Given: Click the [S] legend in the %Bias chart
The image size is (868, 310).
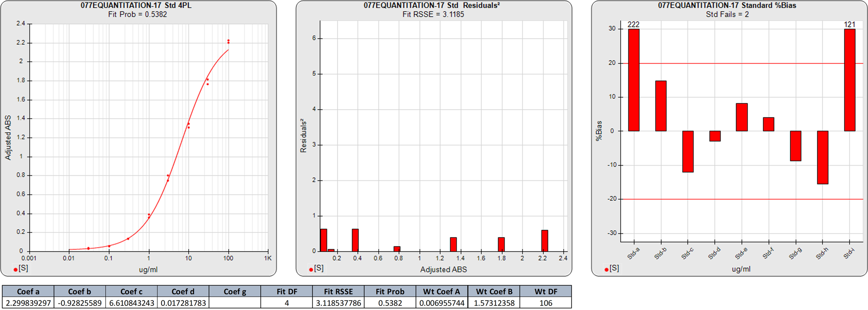Looking at the screenshot, I should click(x=612, y=268).
